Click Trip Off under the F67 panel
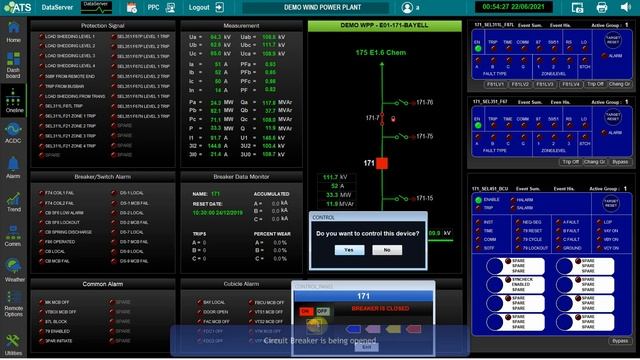The height and width of the screenshot is (360, 640). pos(570,162)
